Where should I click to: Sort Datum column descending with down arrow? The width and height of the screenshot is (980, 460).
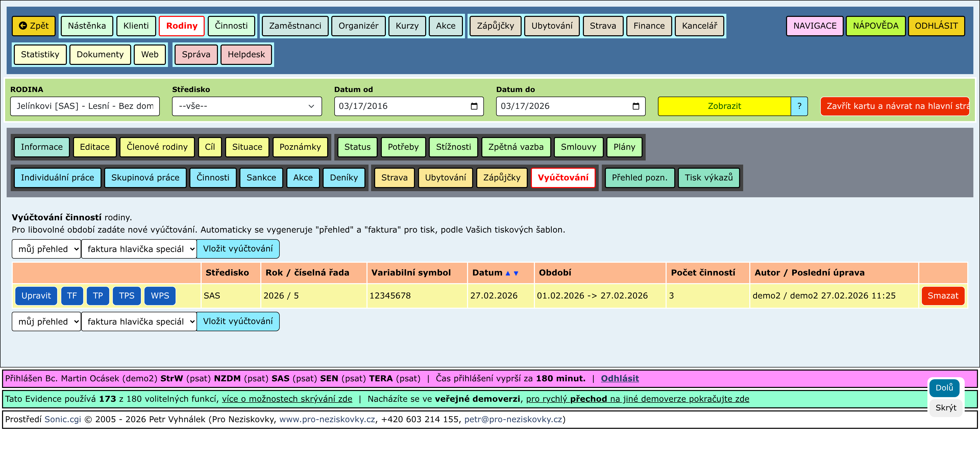516,273
